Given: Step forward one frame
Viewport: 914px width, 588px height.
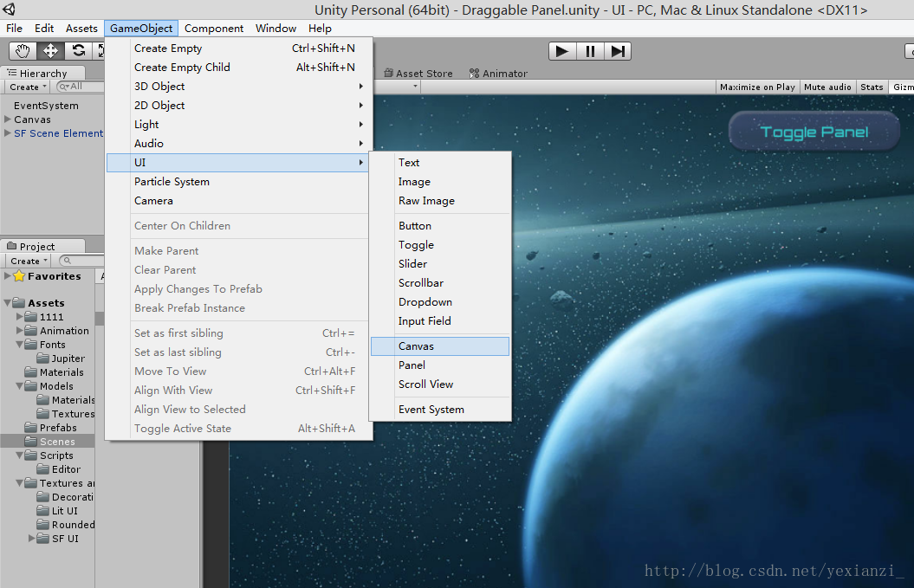Looking at the screenshot, I should click(618, 51).
